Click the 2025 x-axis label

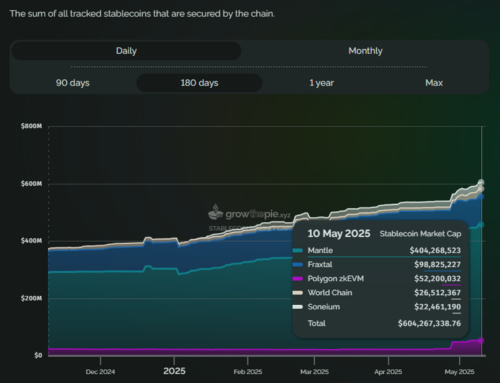pos(174,371)
